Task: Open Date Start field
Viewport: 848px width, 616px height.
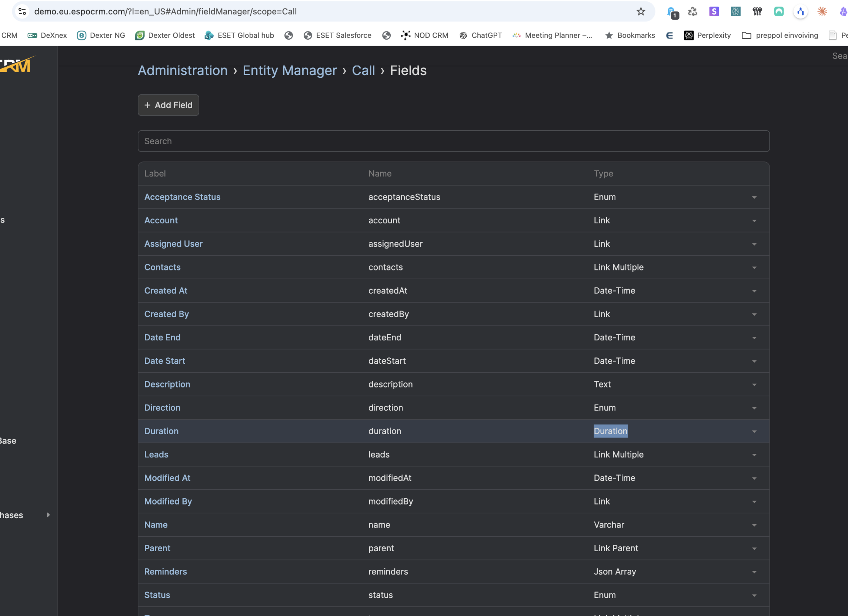Action: (x=164, y=361)
